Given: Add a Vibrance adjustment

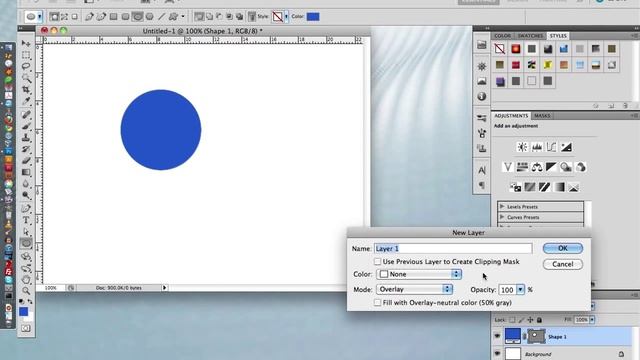Looking at the screenshot, I should pos(507,167).
